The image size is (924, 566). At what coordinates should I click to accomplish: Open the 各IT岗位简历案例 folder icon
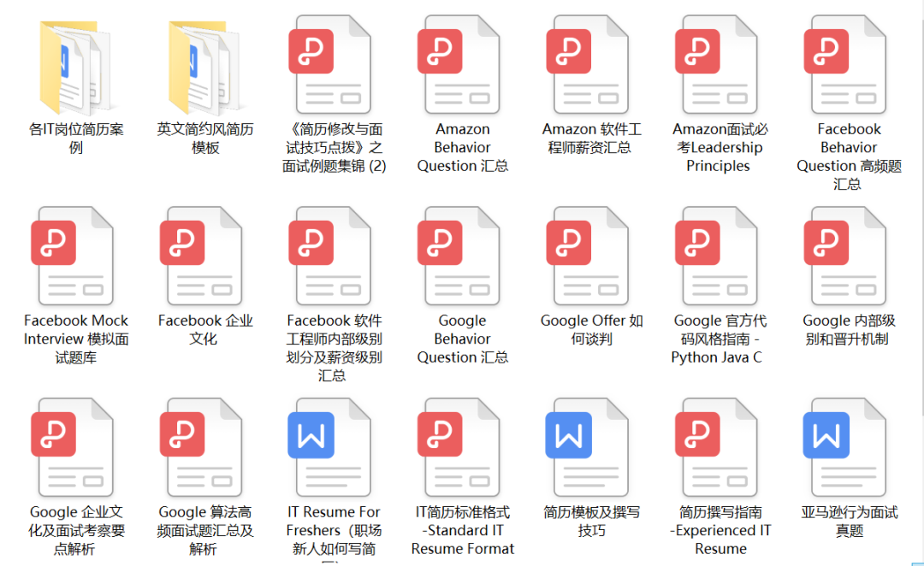pos(74,67)
